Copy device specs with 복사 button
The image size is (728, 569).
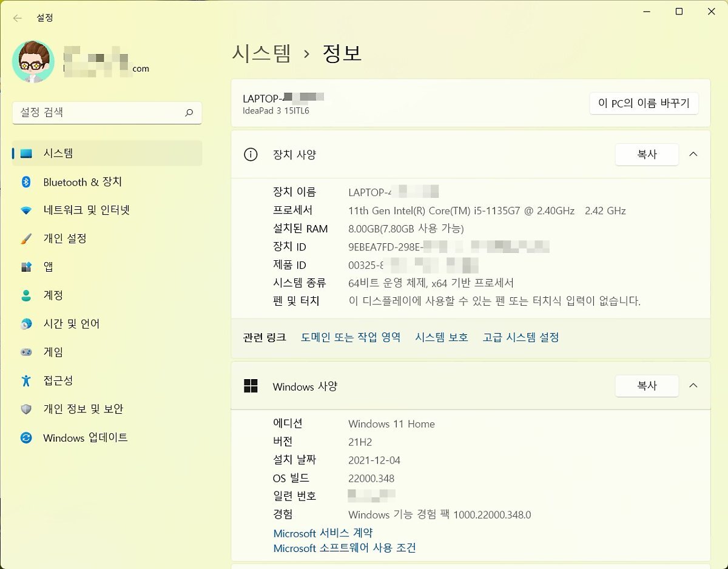pos(647,155)
